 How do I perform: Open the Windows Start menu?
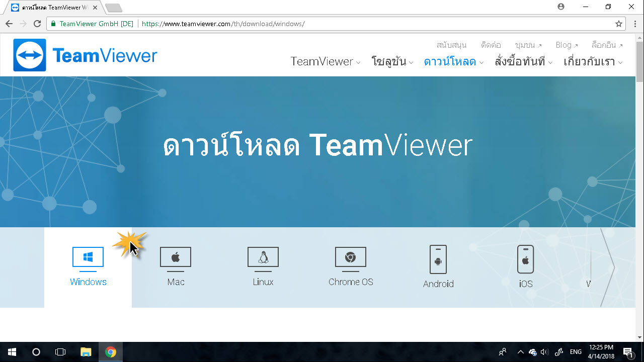12,352
